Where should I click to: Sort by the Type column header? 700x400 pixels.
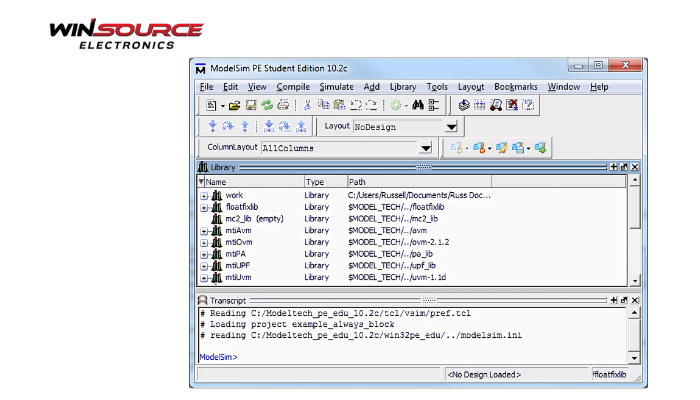click(315, 182)
